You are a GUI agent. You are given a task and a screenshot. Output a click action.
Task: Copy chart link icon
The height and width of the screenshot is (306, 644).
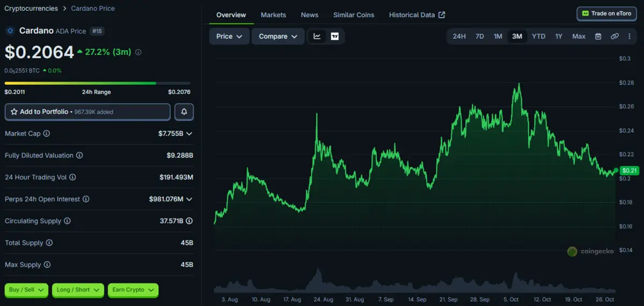coord(614,37)
